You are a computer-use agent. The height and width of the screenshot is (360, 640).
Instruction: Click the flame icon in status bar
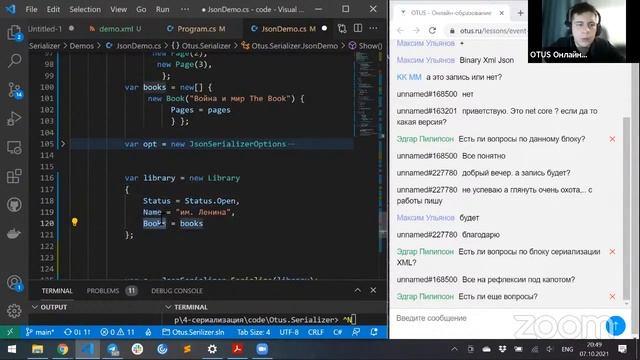click(149, 332)
